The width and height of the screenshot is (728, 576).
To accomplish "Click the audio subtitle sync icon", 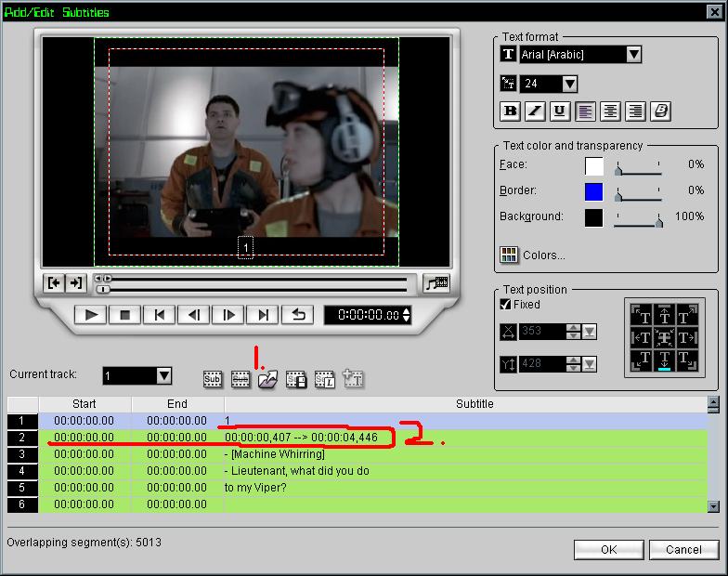I will [436, 282].
